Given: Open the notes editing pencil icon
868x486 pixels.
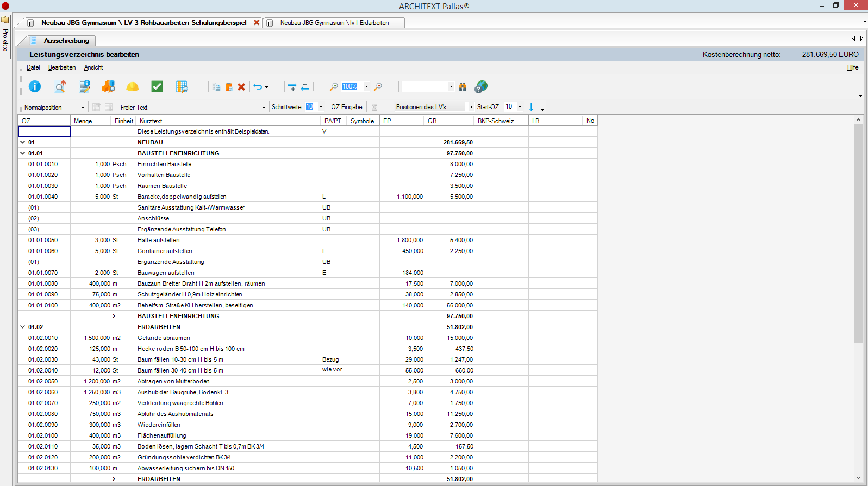Looking at the screenshot, I should pyautogui.click(x=85, y=86).
